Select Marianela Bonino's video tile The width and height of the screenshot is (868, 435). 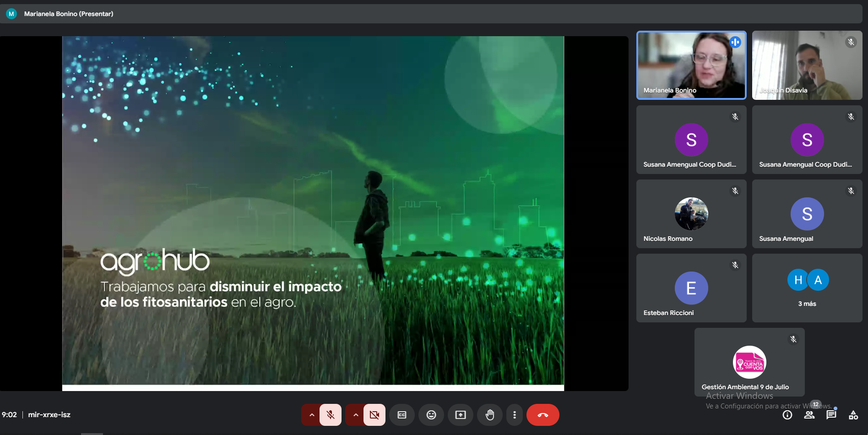point(691,65)
